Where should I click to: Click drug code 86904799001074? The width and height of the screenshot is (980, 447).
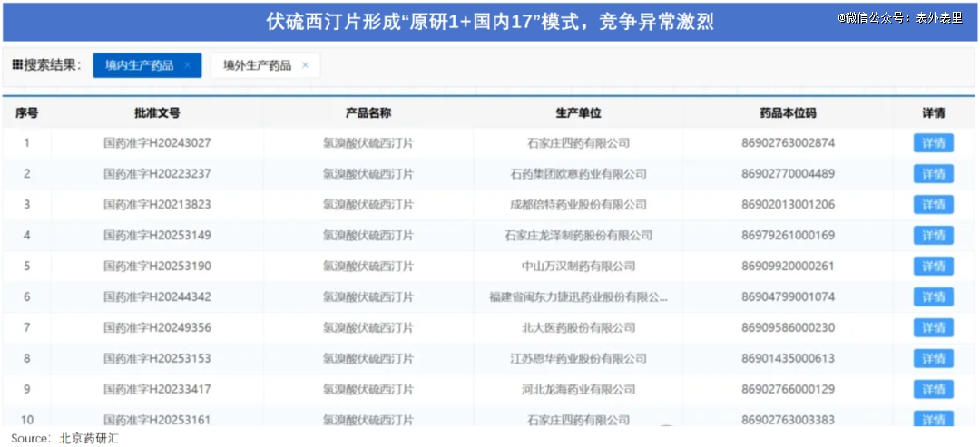coord(788,297)
